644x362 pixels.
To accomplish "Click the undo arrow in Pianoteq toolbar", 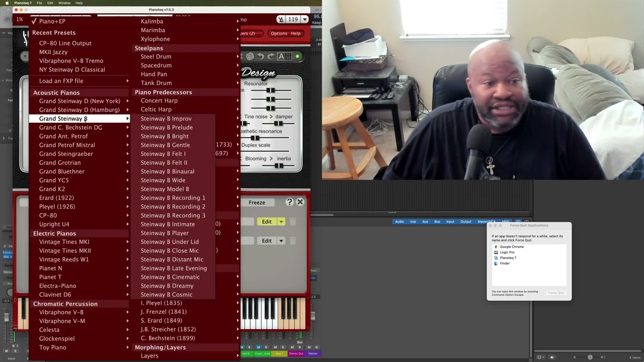I will click(x=261, y=56).
